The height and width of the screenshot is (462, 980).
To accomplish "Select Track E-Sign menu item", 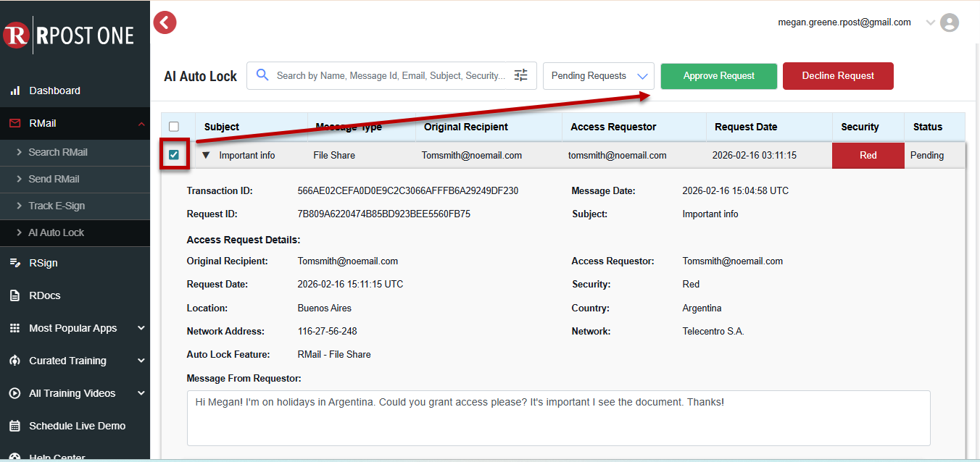I will click(x=57, y=206).
